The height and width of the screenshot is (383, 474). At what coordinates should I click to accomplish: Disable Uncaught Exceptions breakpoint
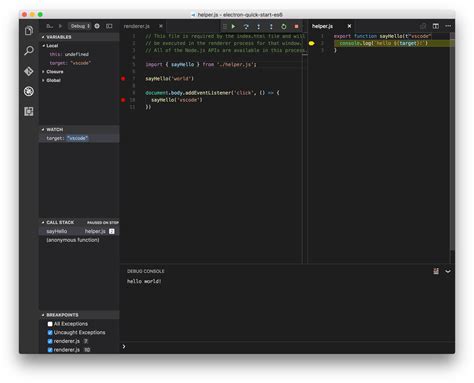[50, 333]
